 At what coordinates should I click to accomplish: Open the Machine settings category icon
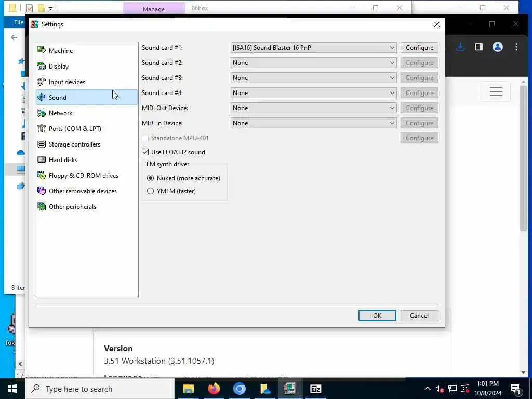tap(42, 50)
